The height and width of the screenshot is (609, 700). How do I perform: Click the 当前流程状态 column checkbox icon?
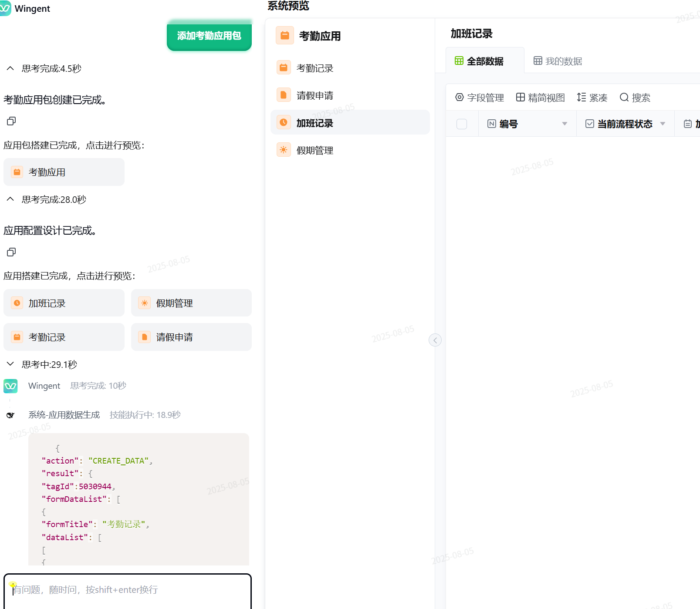pyautogui.click(x=589, y=124)
